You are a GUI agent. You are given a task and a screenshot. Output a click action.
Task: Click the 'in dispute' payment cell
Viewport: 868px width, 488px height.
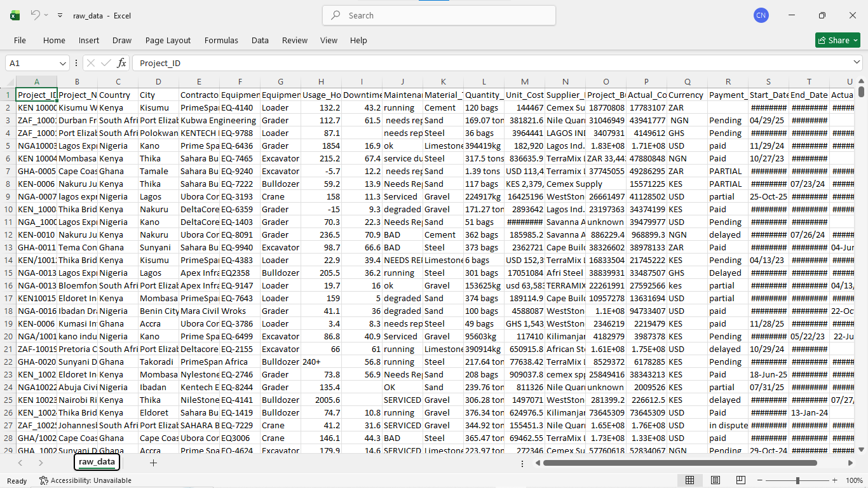728,425
